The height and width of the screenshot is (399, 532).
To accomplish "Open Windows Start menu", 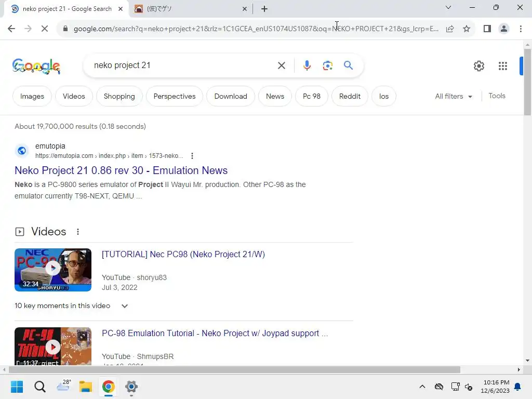I will [x=17, y=387].
